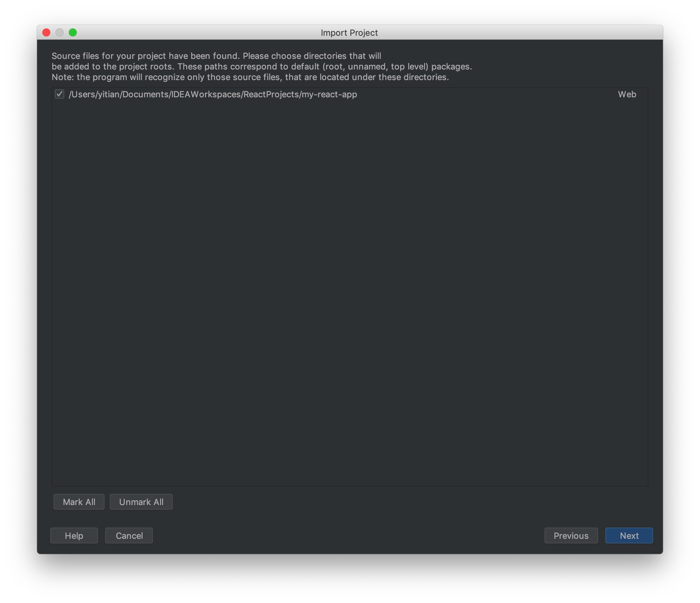700x603 pixels.
Task: Click 'IDEAWorkspaces' segment of the path
Action: 206,94
